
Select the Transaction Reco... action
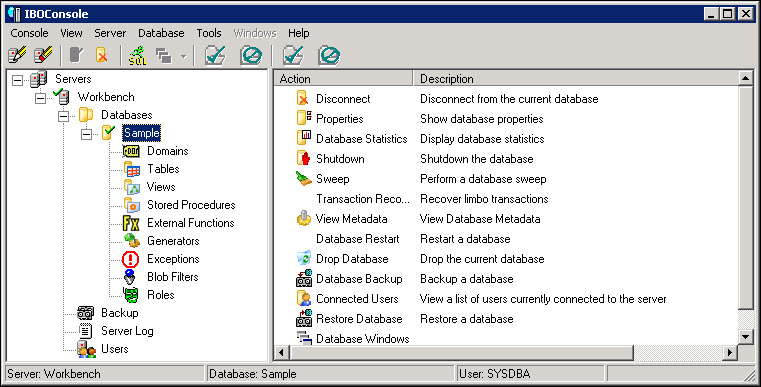[x=363, y=199]
